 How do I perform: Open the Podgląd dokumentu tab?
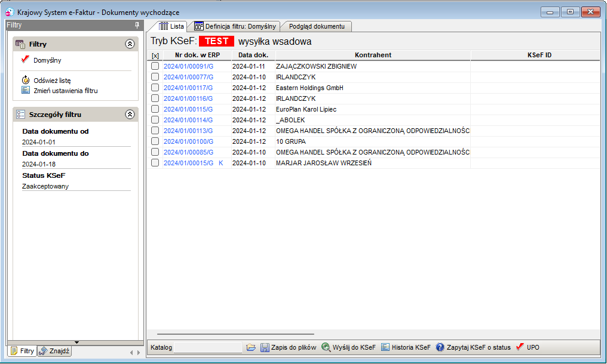point(317,26)
